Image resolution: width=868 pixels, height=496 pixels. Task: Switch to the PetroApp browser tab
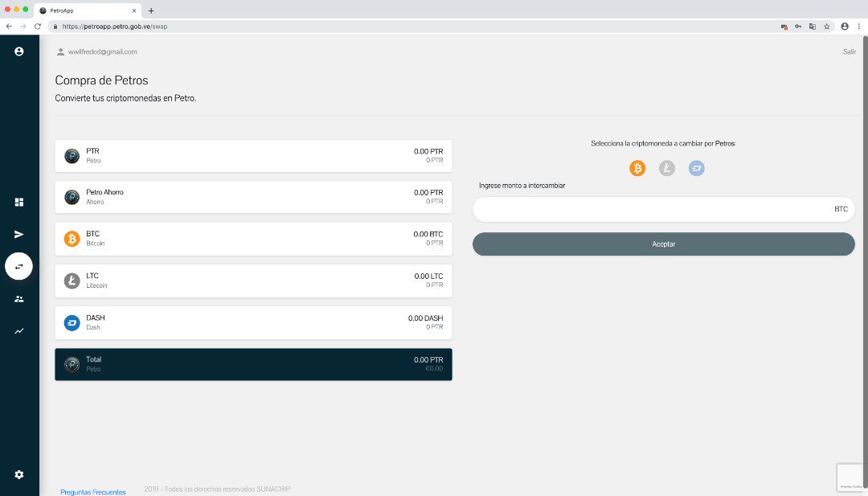tap(88, 10)
